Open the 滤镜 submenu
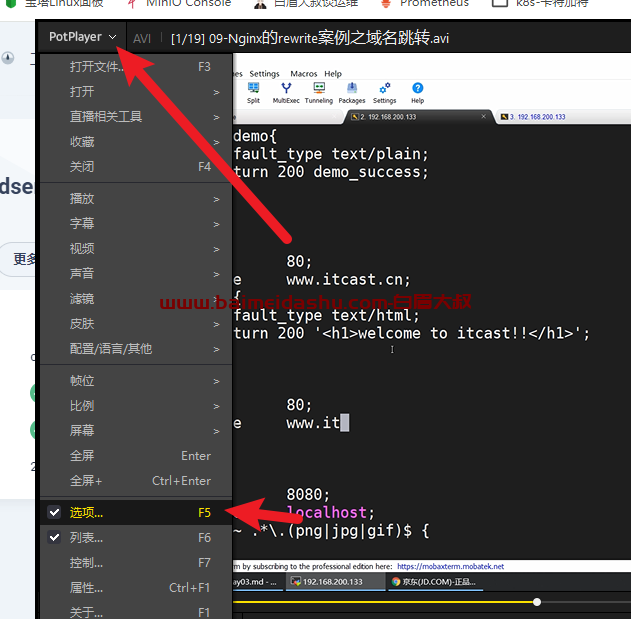The height and width of the screenshot is (619, 631). tap(136, 299)
